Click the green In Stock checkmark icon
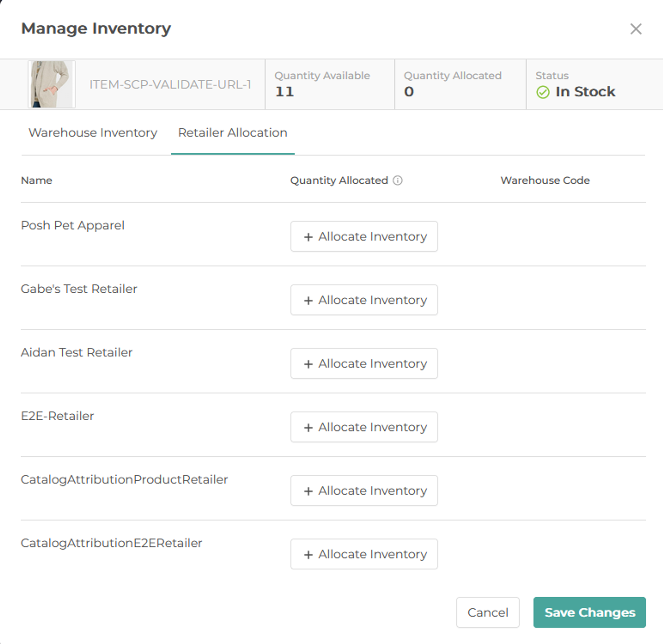Image resolution: width=663 pixels, height=644 pixels. pos(544,92)
